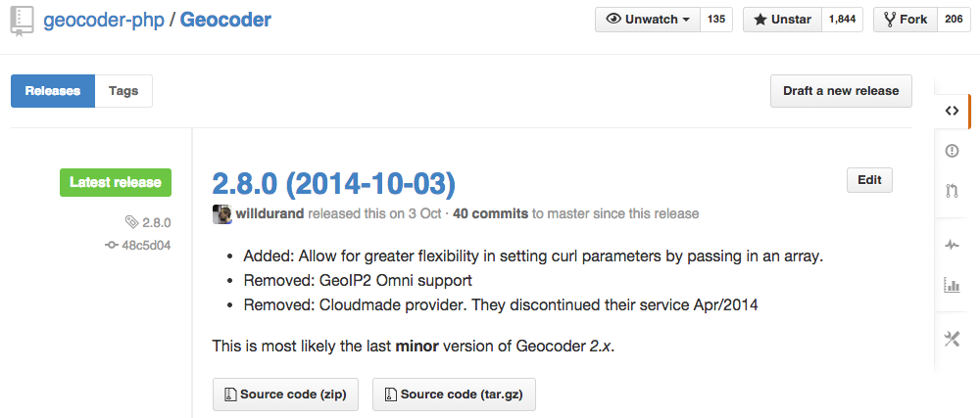Open the 40 commits link
980x418 pixels.
click(x=491, y=214)
